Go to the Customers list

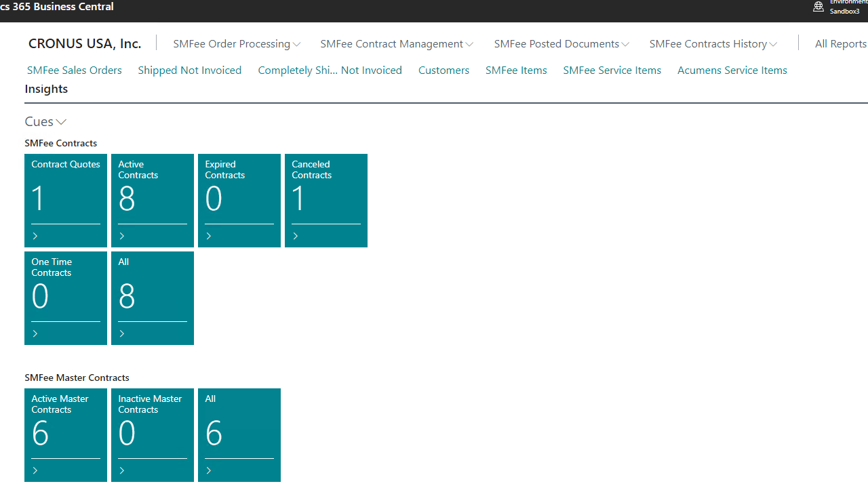point(443,70)
